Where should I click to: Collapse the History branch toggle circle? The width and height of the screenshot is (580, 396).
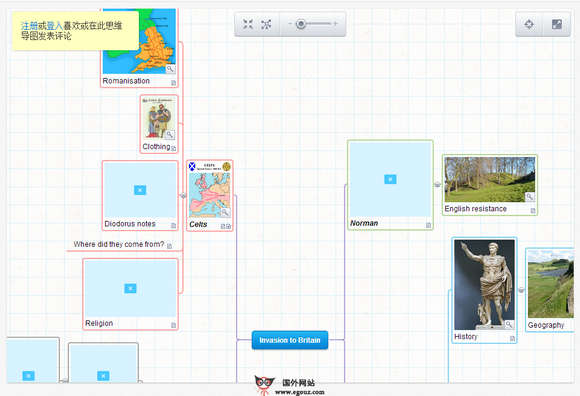(521, 290)
